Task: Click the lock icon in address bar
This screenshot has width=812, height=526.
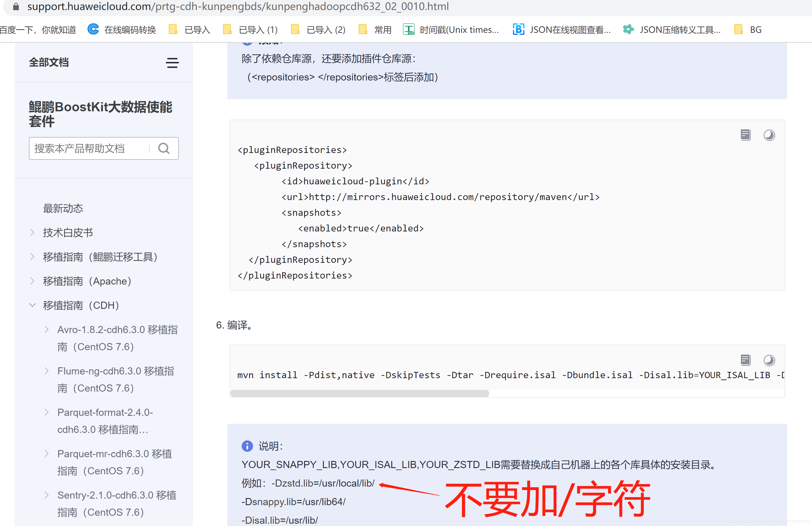Action: [16, 7]
